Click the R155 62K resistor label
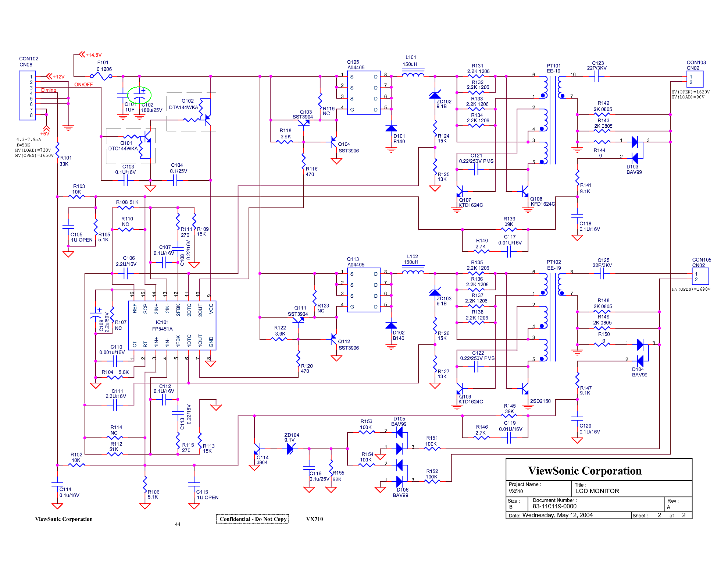The height and width of the screenshot is (563, 728). (338, 476)
